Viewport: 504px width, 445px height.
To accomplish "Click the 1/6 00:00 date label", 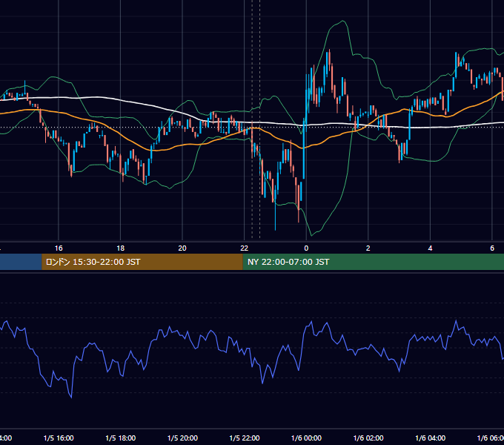I will [306, 438].
